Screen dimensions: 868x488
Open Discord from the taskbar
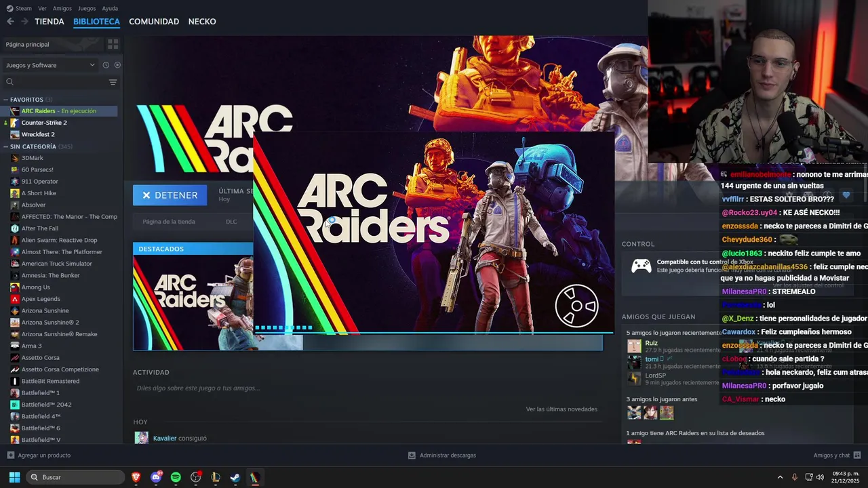pyautogui.click(x=156, y=477)
